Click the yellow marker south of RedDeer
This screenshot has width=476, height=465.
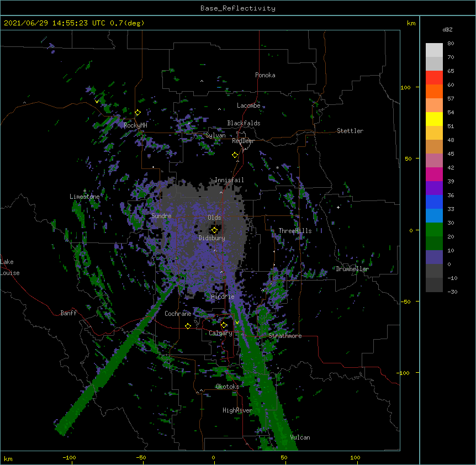pos(235,155)
